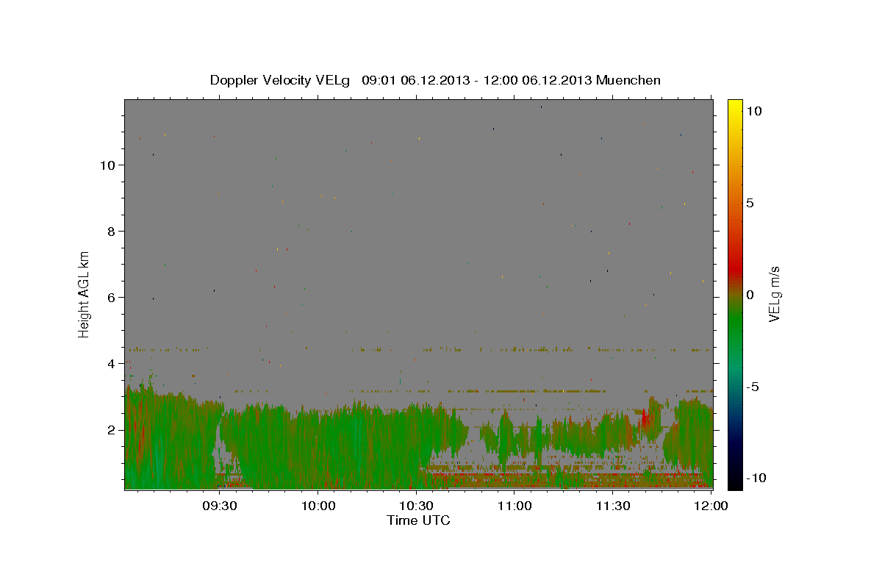Click the height axis label 6

[112, 297]
